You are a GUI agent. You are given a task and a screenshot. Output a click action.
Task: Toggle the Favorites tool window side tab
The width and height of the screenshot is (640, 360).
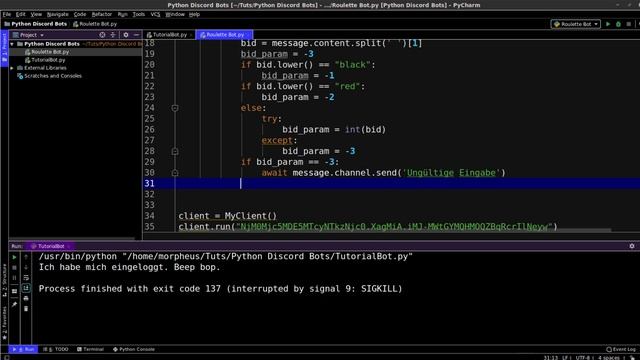point(4,323)
